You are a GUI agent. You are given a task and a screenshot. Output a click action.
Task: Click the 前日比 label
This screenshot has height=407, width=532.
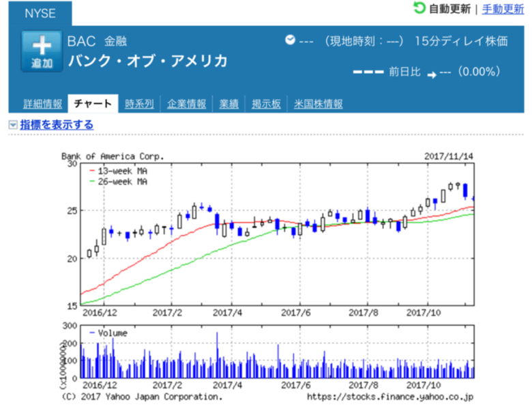(x=404, y=72)
